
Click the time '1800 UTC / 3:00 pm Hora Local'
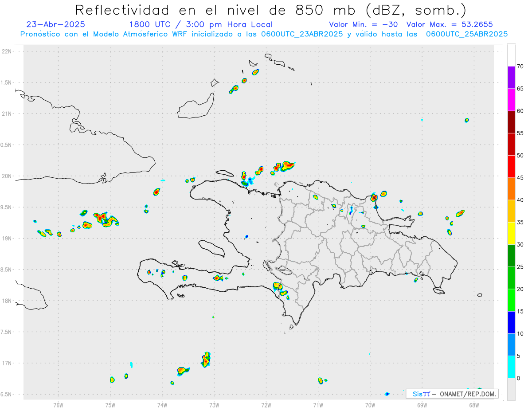pyautogui.click(x=200, y=24)
